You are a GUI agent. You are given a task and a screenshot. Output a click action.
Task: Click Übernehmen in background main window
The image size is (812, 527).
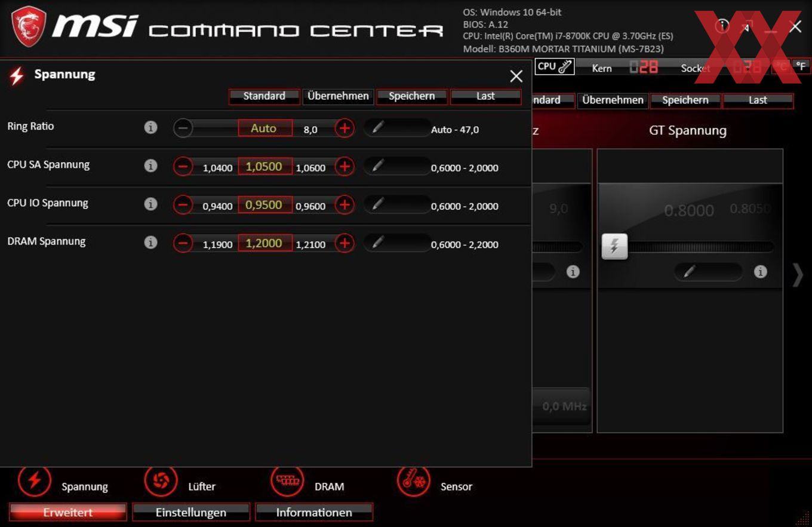click(613, 100)
